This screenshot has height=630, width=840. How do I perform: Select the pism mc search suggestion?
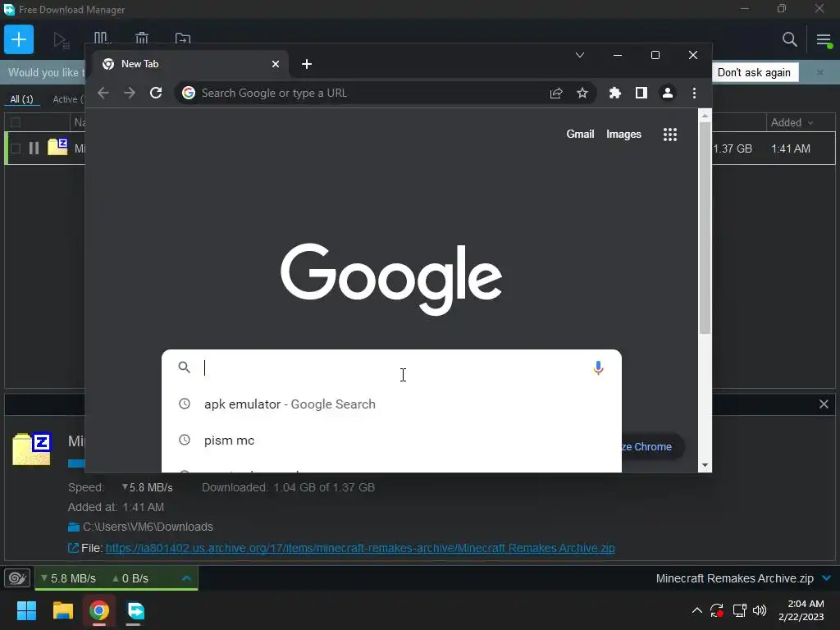(391, 441)
